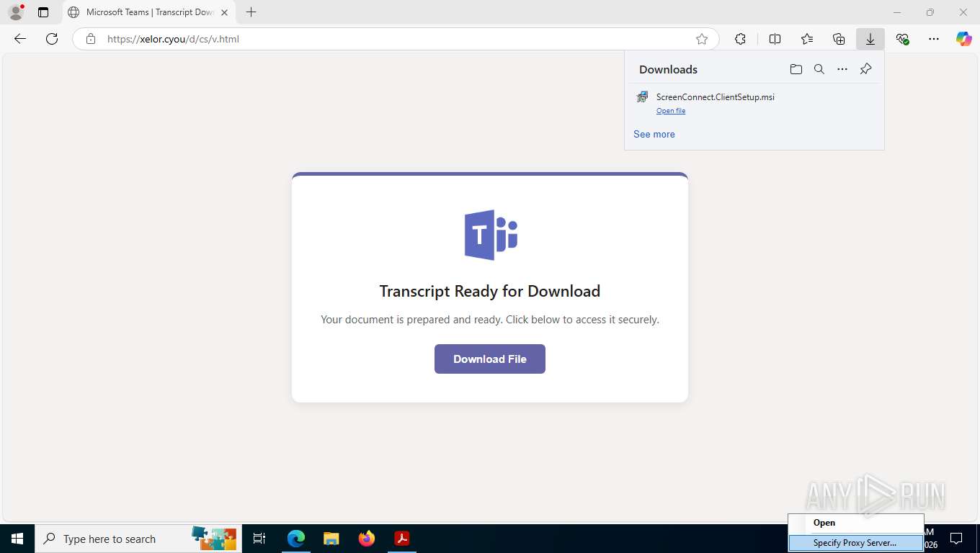Click the xelor.cyou address bar
The width and height of the screenshot is (980, 553).
pyautogui.click(x=396, y=39)
